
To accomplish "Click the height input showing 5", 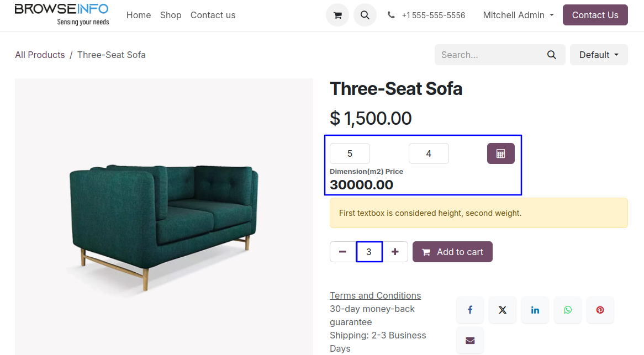I will [x=350, y=153].
